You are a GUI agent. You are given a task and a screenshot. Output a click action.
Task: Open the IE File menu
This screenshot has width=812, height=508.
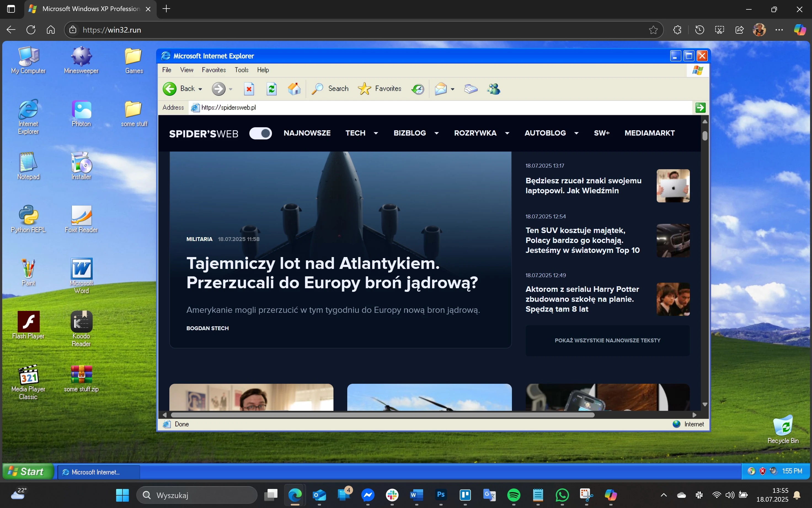(x=167, y=70)
